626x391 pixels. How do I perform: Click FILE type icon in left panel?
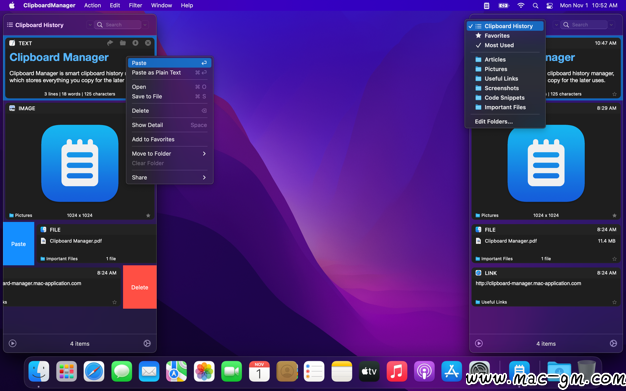point(43,230)
